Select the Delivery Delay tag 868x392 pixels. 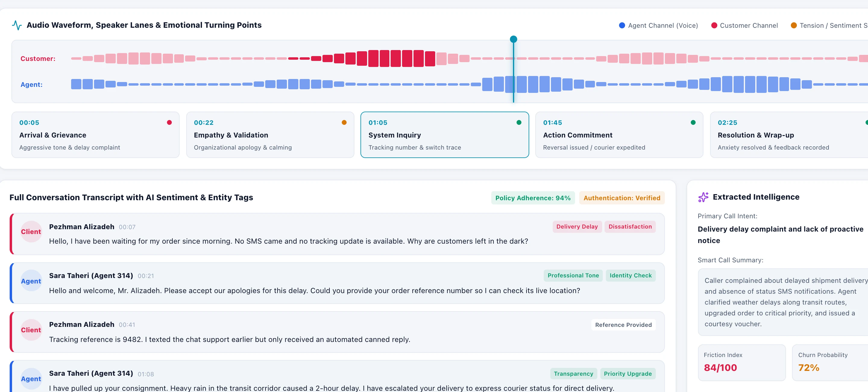click(x=577, y=226)
